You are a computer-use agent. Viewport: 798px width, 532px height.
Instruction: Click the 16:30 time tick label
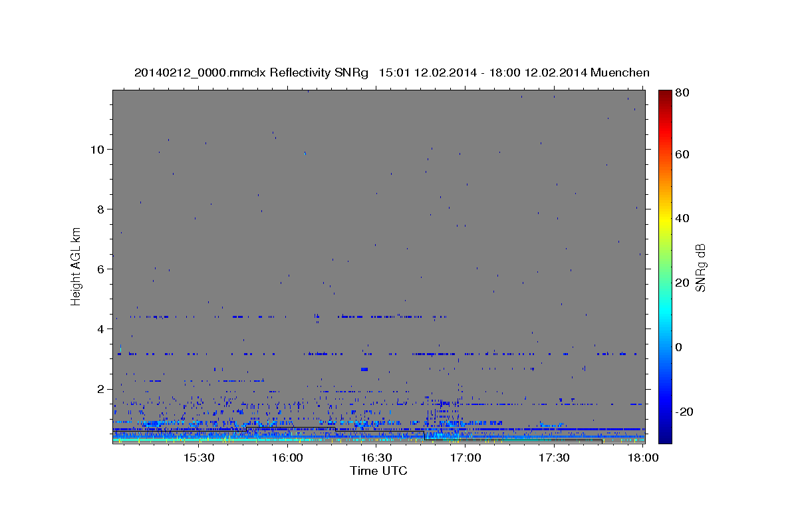tap(376, 458)
